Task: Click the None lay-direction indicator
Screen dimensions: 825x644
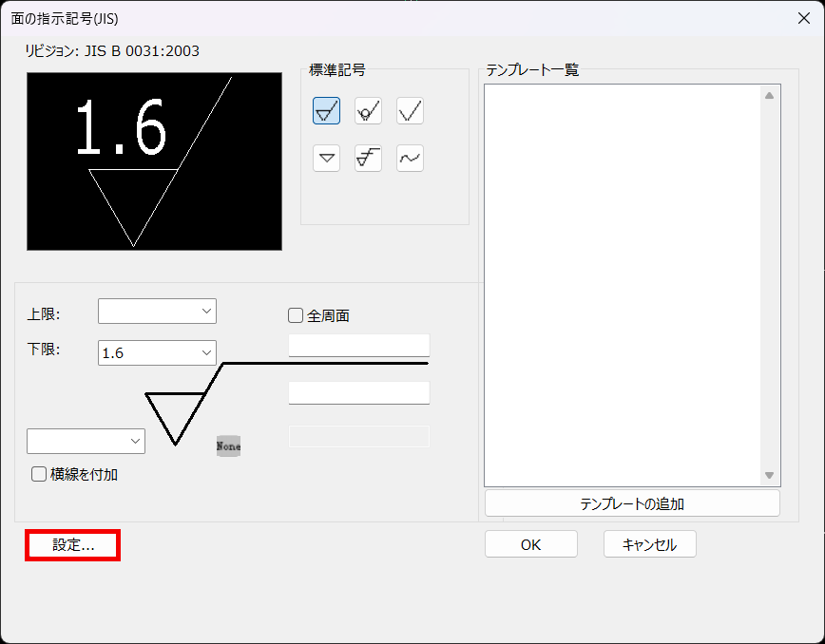Action: (x=228, y=445)
